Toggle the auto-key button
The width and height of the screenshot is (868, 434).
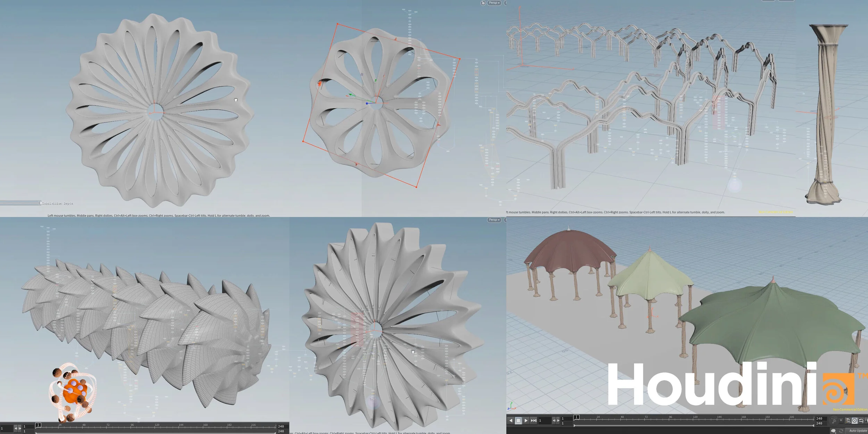[834, 420]
